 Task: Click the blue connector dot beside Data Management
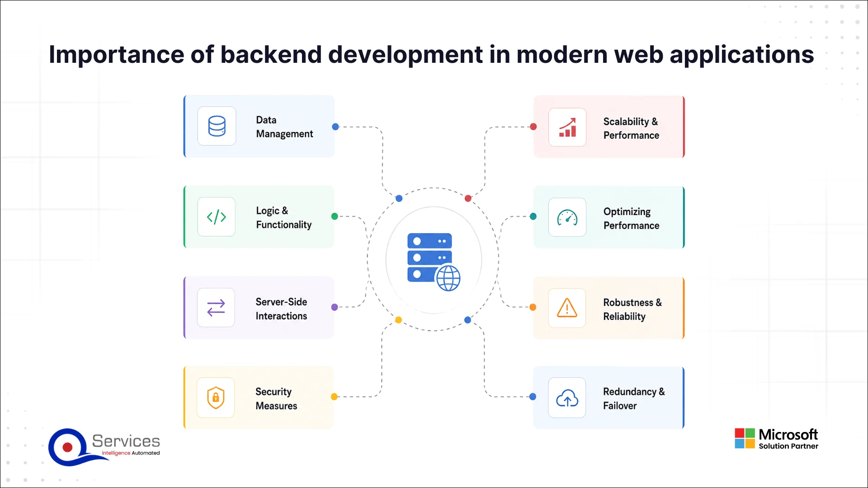(x=335, y=127)
